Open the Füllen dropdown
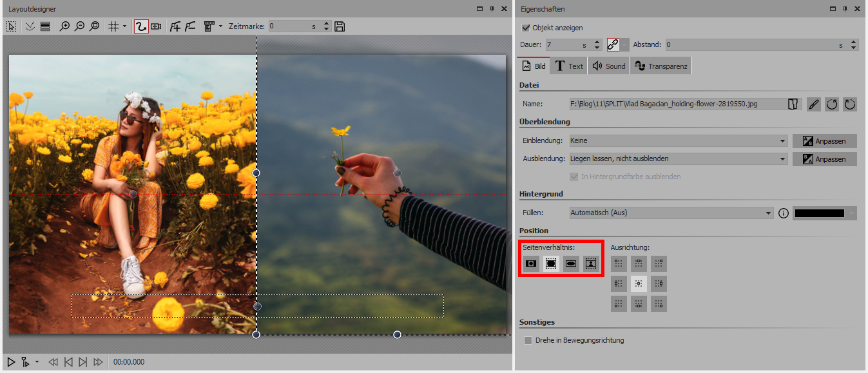 (671, 213)
